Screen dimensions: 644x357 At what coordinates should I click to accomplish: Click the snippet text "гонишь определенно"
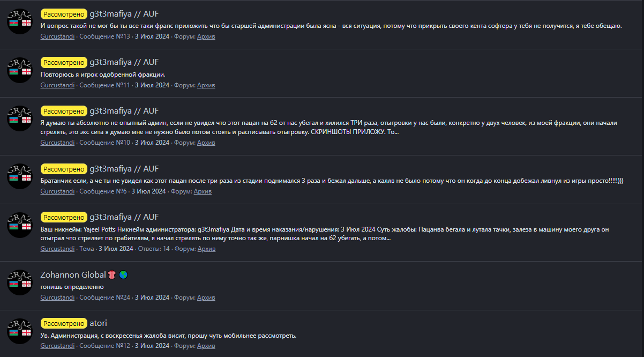(72, 287)
